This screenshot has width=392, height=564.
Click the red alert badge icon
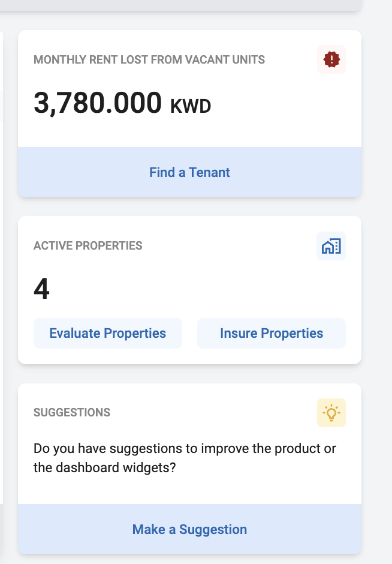pyautogui.click(x=331, y=59)
